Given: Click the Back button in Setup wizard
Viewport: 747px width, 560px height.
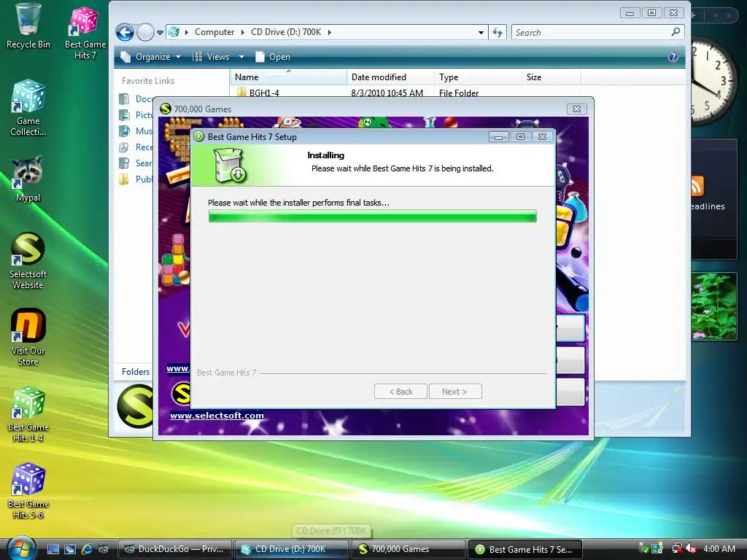Looking at the screenshot, I should pos(400,392).
